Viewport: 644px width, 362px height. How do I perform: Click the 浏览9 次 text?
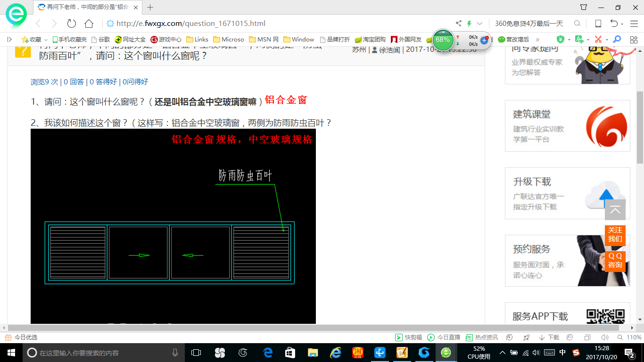44,82
